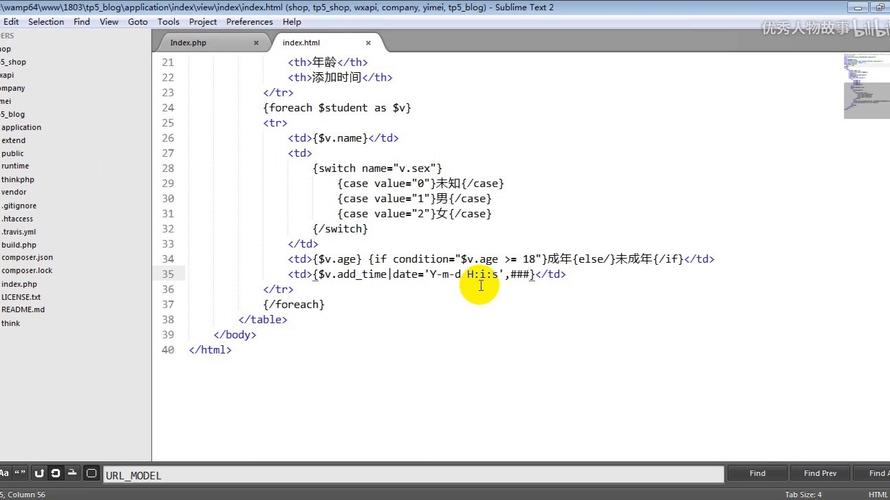Open the Preferences menu

pos(249,21)
